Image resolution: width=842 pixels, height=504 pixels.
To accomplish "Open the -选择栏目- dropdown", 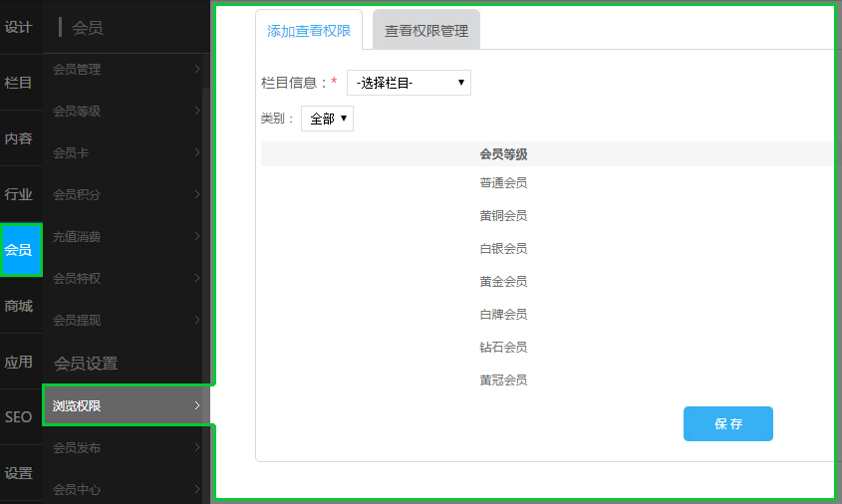I will tap(409, 83).
